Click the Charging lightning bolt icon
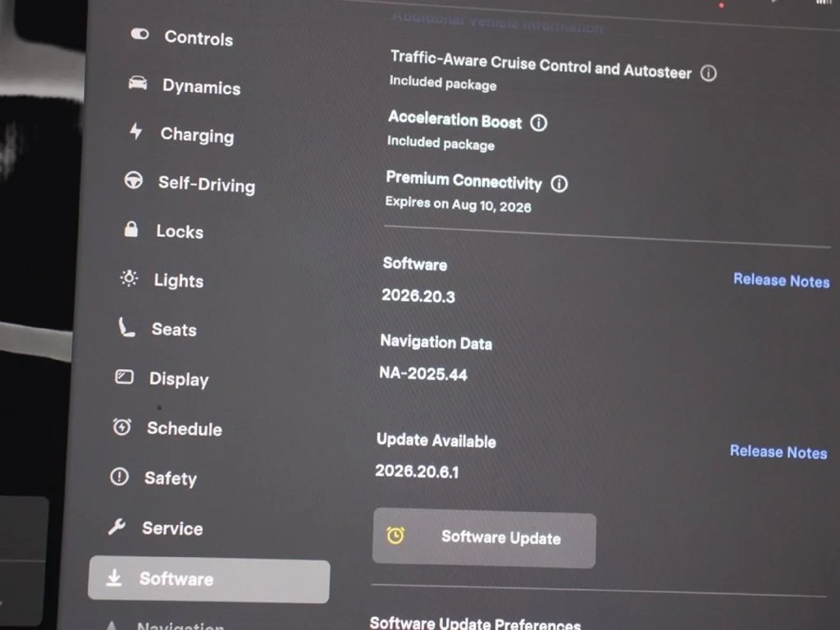This screenshot has width=840, height=630. pos(136,130)
